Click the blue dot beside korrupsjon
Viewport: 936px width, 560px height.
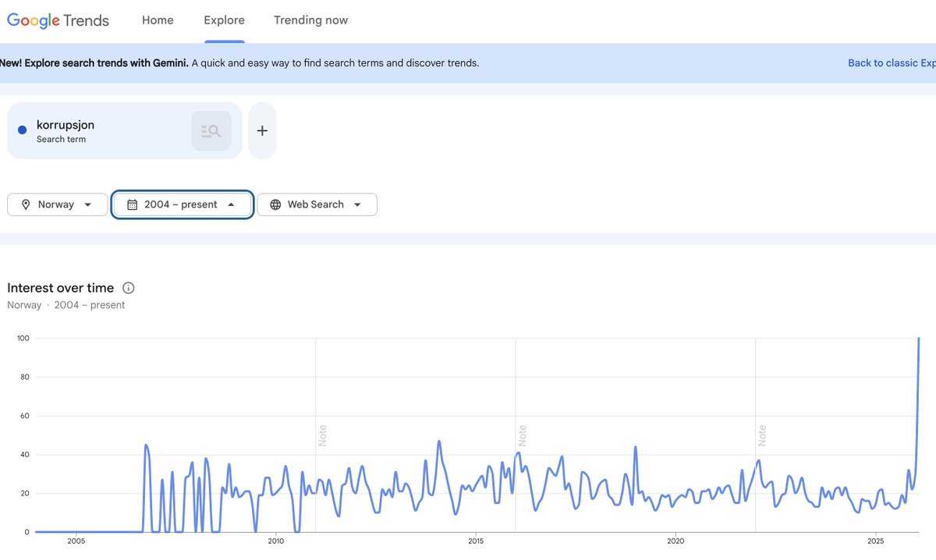[x=22, y=130]
